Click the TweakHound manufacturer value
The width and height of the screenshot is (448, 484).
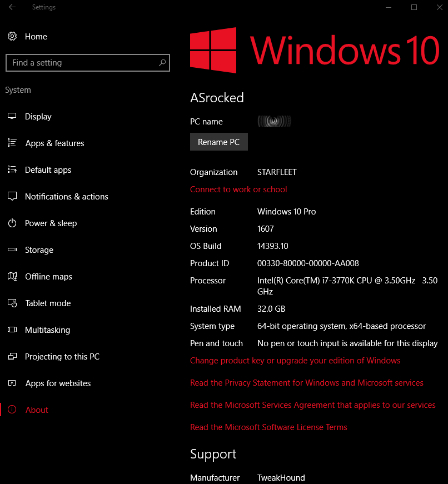coord(281,478)
